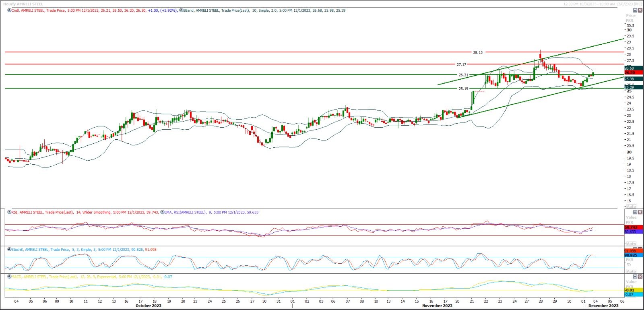This screenshot has height=310, width=644.
Task: Click the clock icon beside the BBand legend
Action: (181, 10)
